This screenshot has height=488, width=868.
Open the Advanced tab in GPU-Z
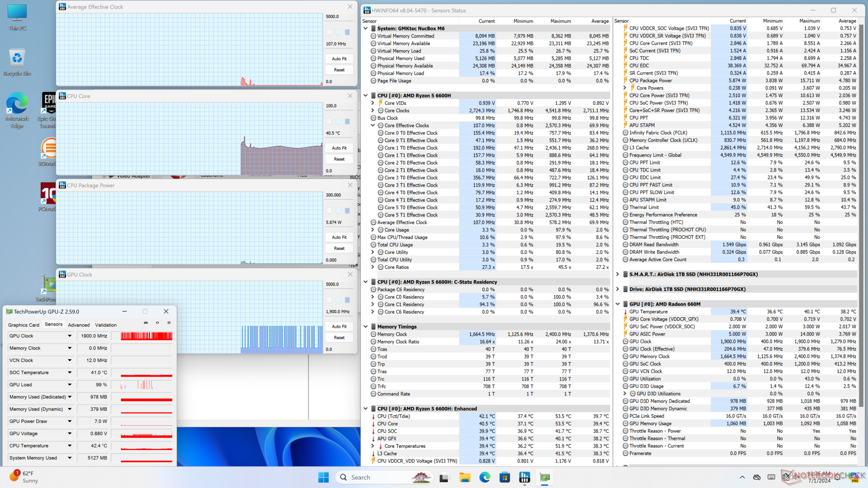pos(79,325)
